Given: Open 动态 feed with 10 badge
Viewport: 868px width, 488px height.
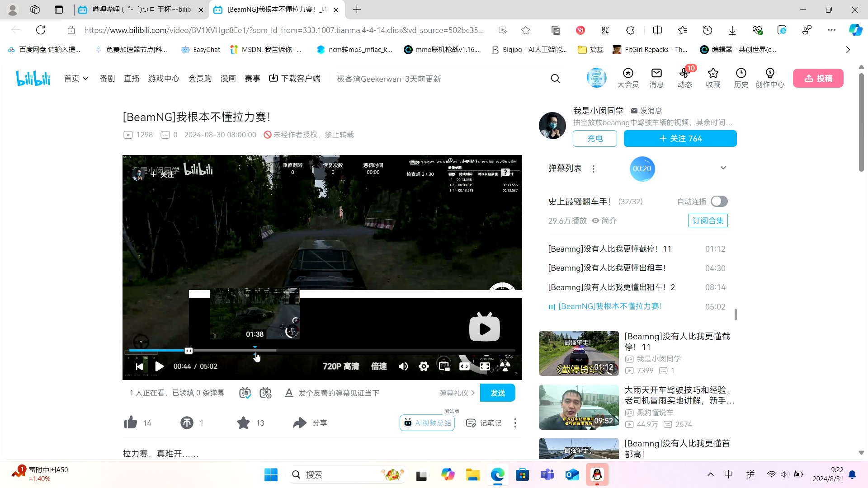Looking at the screenshot, I should click(x=684, y=78).
